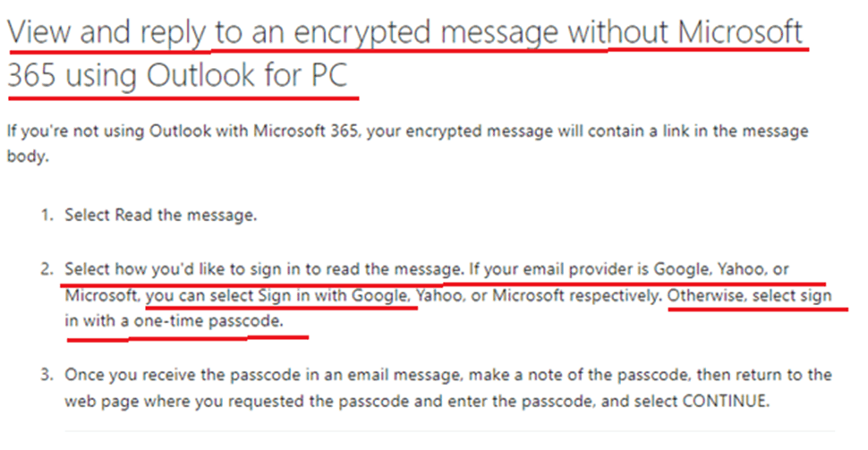This screenshot has height=450, width=868.
Task: Click the word 'Microsoft' in the heading
Action: pyautogui.click(x=740, y=32)
